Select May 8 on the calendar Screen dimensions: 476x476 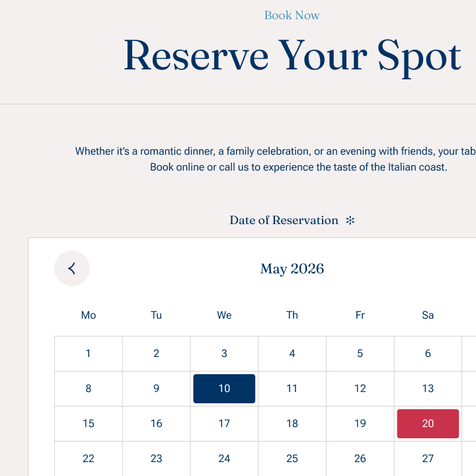pyautogui.click(x=89, y=389)
